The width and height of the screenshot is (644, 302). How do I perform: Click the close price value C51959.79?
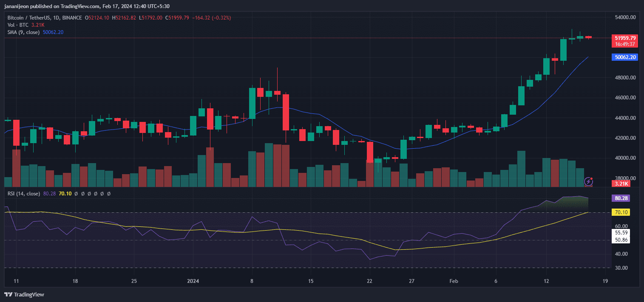(x=177, y=18)
